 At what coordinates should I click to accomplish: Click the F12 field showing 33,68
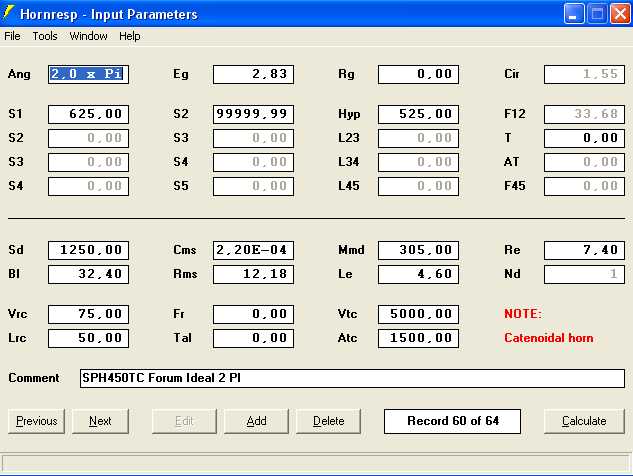[x=584, y=114]
